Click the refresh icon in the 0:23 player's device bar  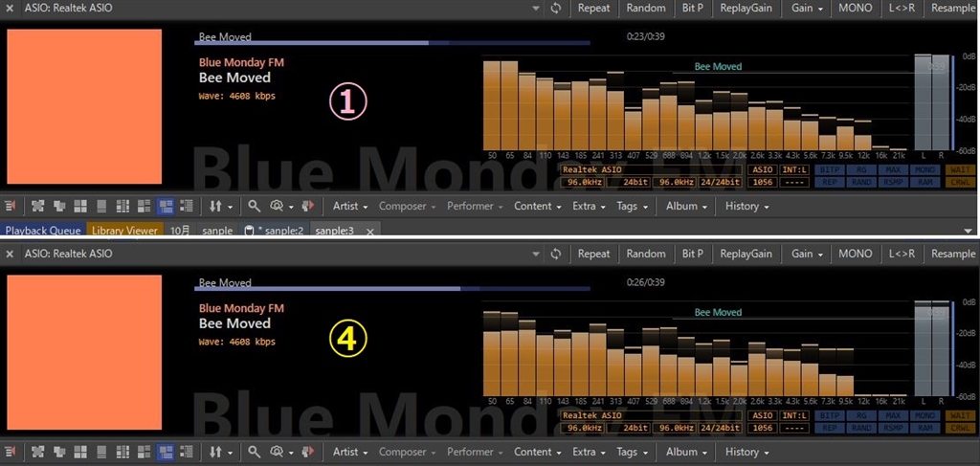(x=556, y=8)
